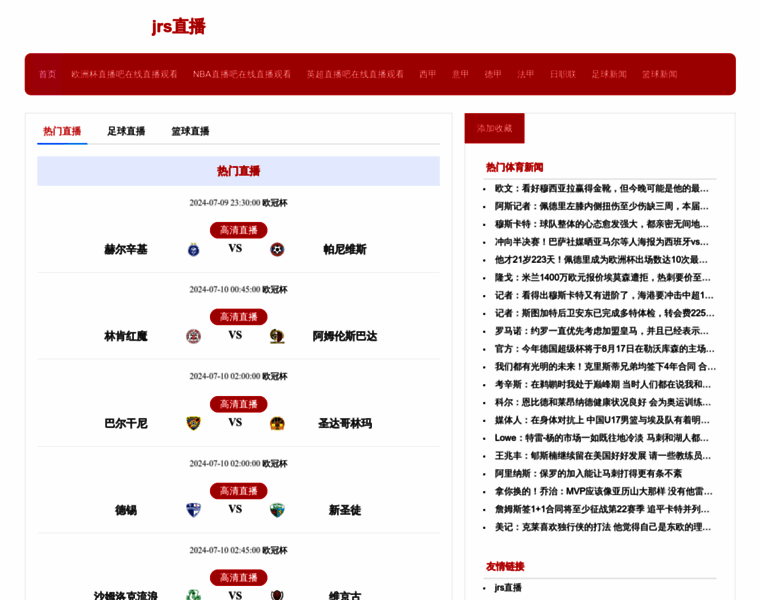Open news 王兆丰：郇斯楠继续留在美国
Image resolution: width=760 pixels, height=600 pixels.
pos(603,456)
